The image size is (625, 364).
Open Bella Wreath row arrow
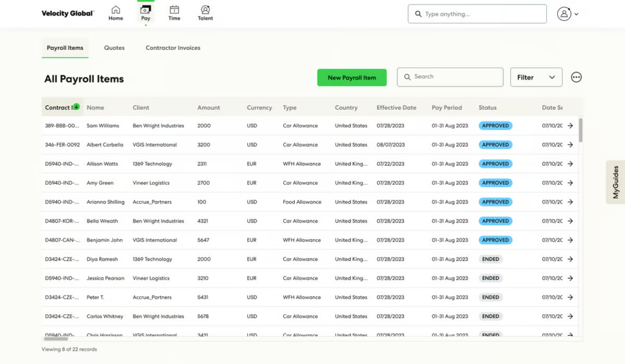coord(571,221)
